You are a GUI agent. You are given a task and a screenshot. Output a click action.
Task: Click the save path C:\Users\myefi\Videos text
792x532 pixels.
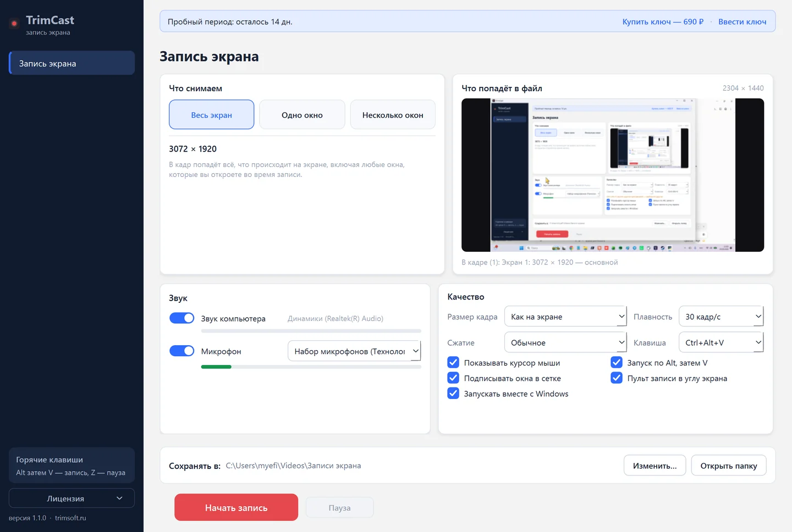pos(293,465)
